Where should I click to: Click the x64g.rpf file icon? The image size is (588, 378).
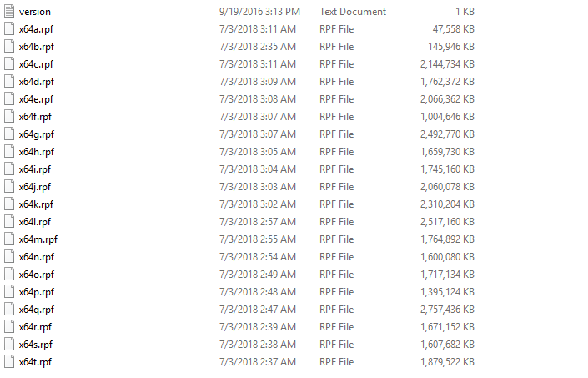[x=9, y=134]
